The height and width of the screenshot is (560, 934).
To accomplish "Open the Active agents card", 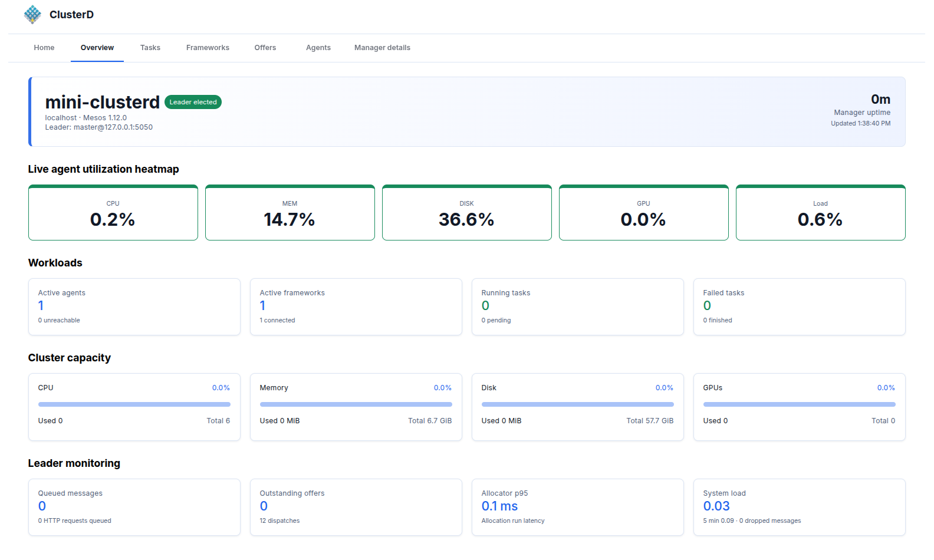I will 134,307.
